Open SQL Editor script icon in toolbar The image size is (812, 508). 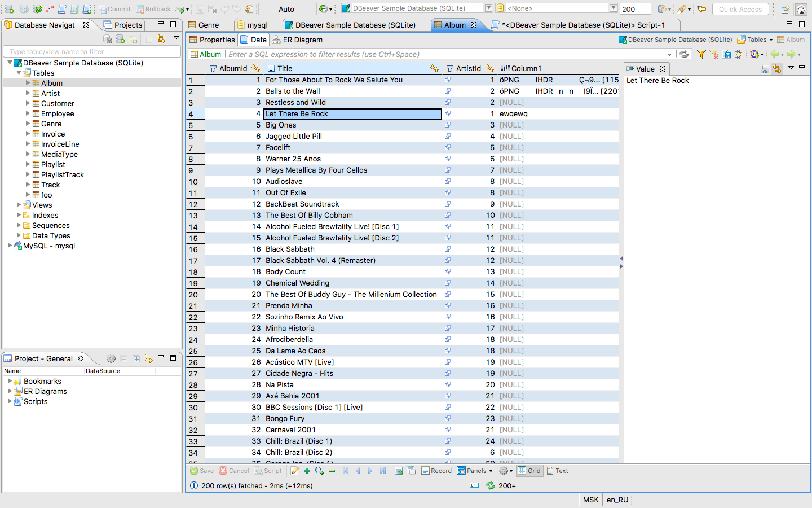click(62, 9)
